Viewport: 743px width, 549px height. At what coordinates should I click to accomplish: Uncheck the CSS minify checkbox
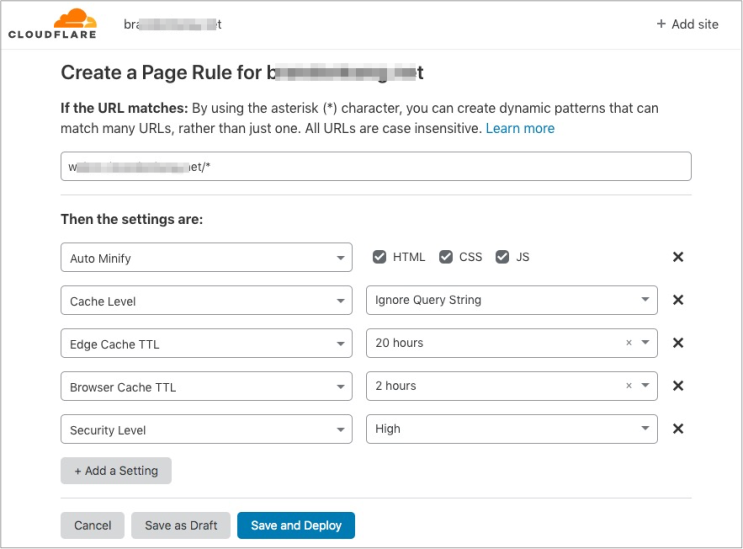(x=445, y=257)
